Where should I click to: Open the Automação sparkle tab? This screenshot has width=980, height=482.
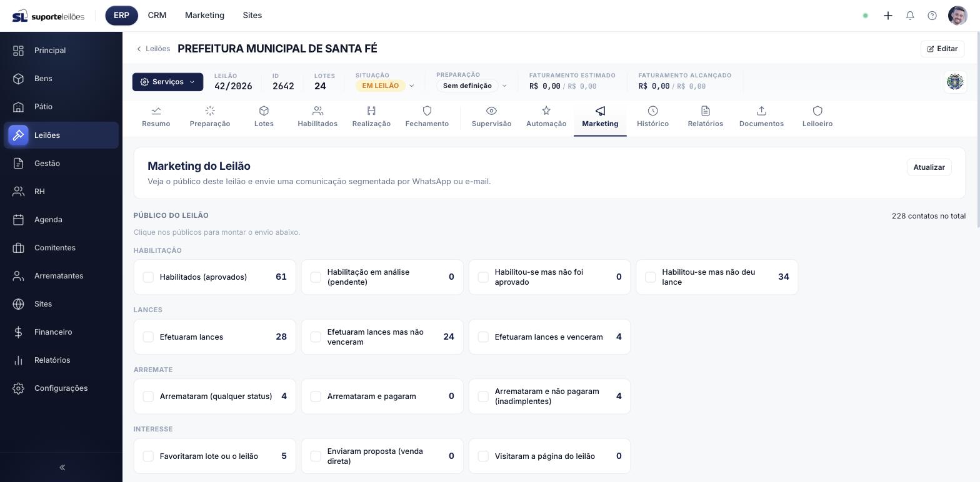(x=546, y=117)
